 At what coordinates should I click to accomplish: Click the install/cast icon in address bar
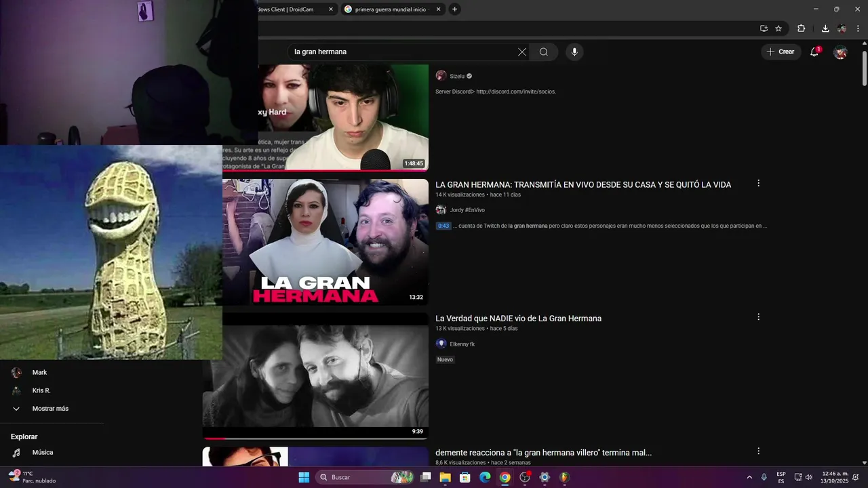pos(764,28)
